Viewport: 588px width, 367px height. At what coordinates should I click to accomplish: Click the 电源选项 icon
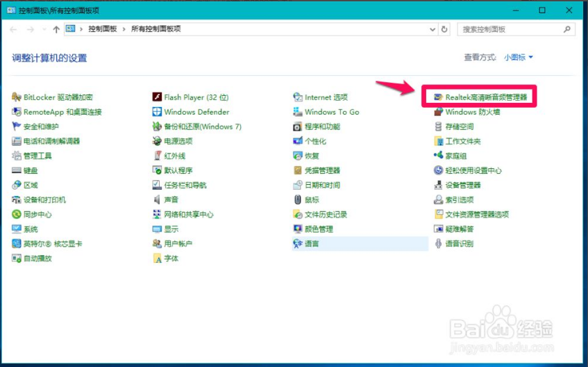(157, 141)
